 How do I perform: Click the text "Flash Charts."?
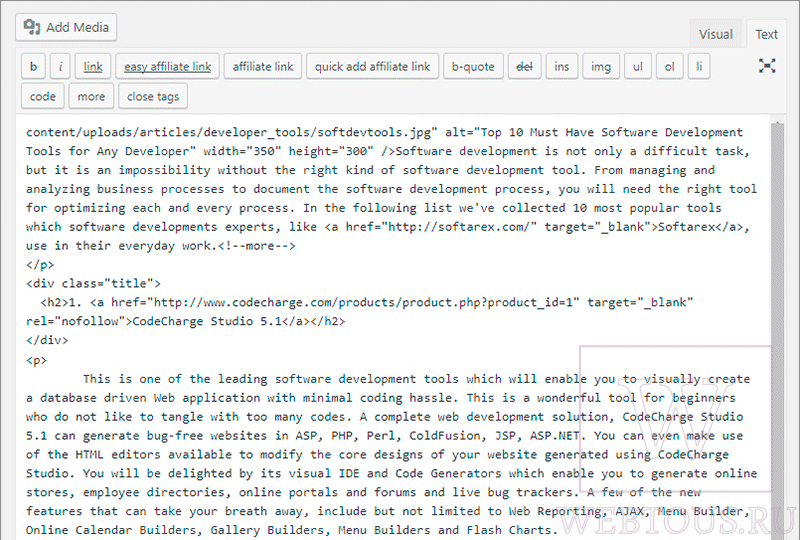pos(512,530)
